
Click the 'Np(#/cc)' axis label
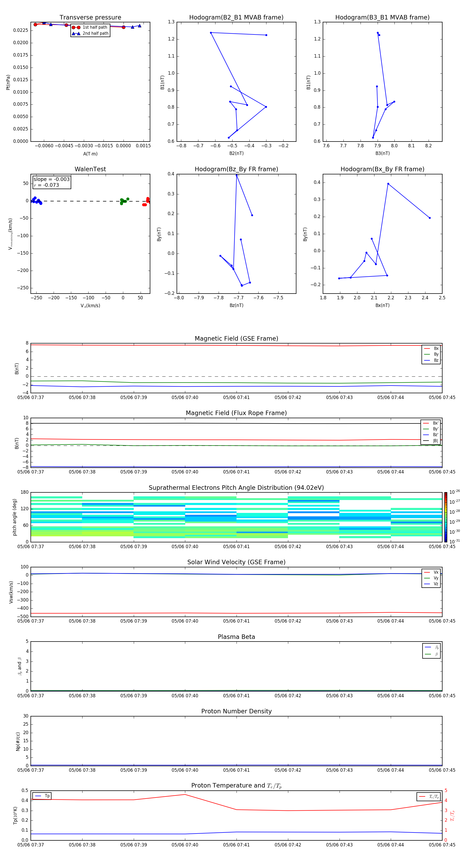(18, 741)
